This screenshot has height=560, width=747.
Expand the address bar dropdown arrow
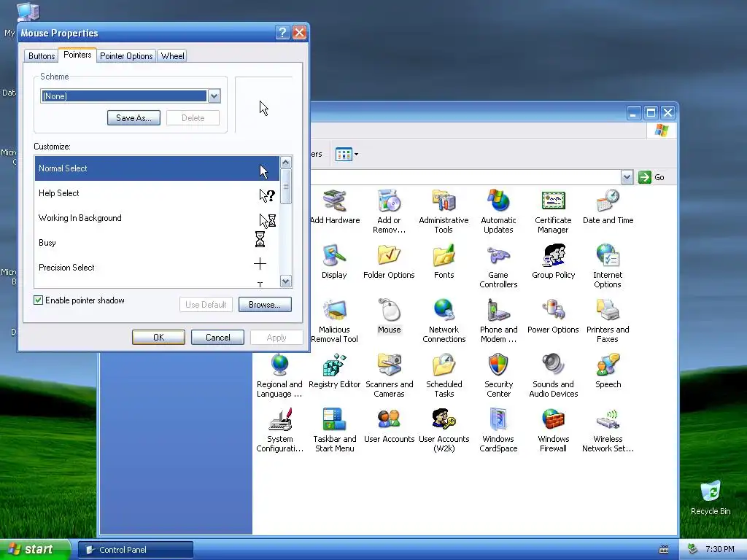pyautogui.click(x=627, y=177)
